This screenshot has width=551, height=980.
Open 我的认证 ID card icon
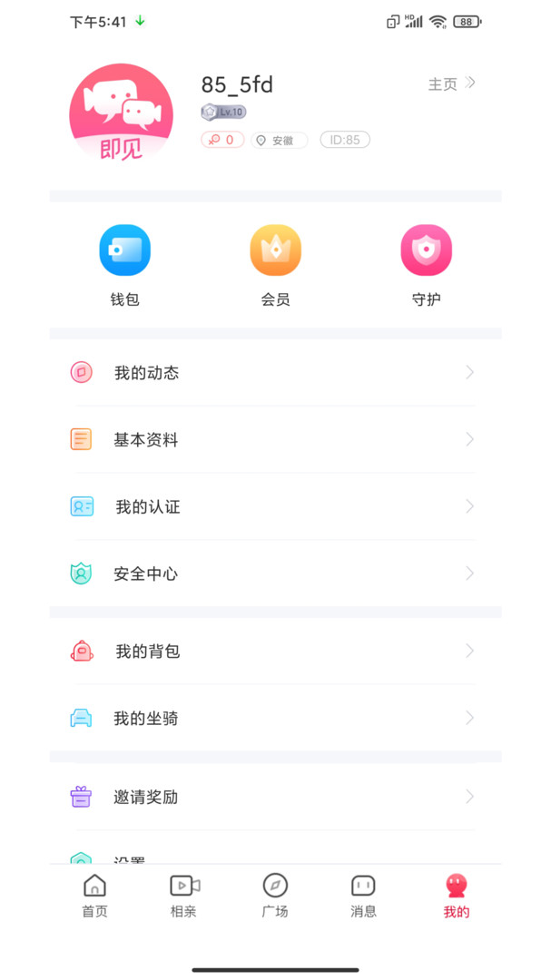pyautogui.click(x=82, y=506)
